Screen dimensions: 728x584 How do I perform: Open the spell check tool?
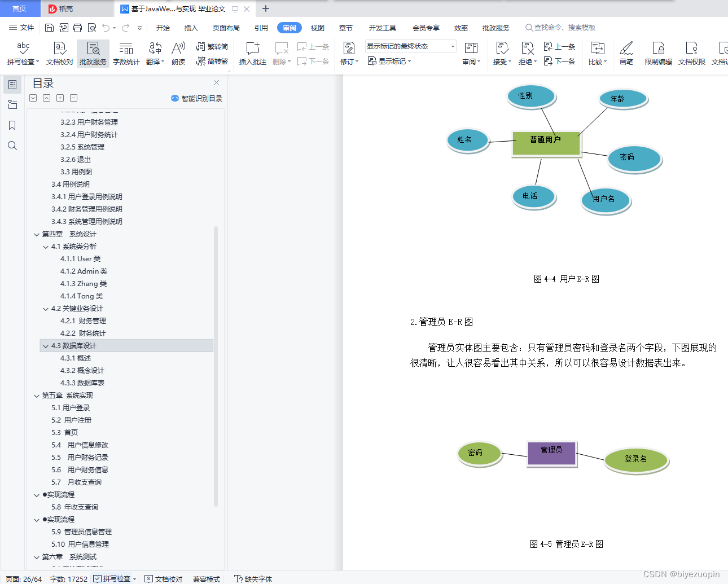(23, 54)
